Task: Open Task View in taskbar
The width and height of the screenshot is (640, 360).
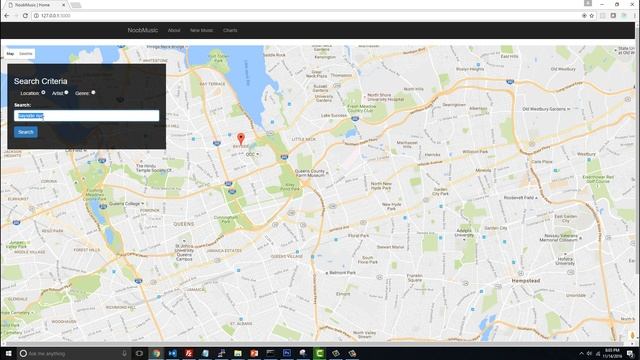Action: [x=139, y=353]
